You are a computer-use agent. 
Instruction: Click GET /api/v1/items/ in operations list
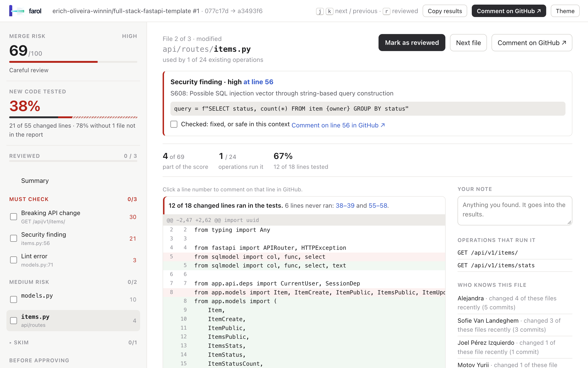click(487, 253)
